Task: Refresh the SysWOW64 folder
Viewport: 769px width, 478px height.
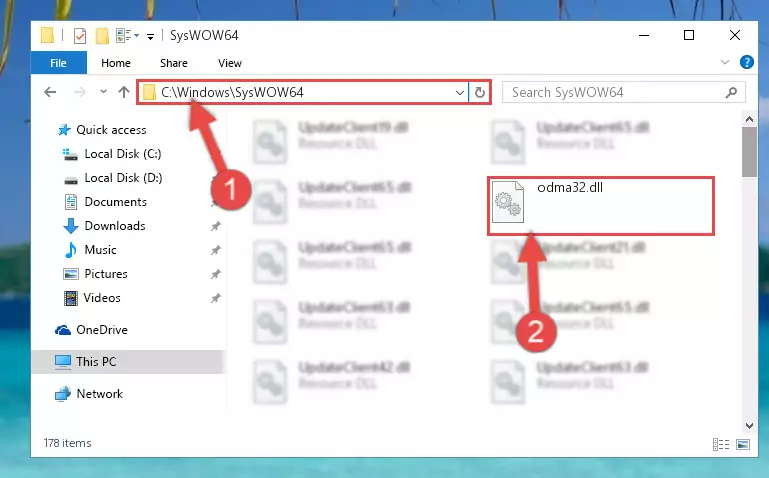Action: pyautogui.click(x=480, y=92)
